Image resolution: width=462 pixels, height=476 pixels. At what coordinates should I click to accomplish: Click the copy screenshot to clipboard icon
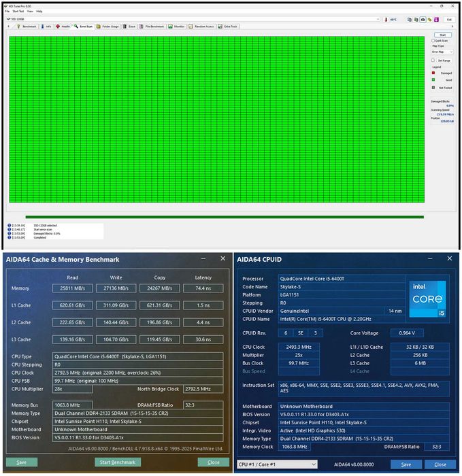[x=416, y=20]
